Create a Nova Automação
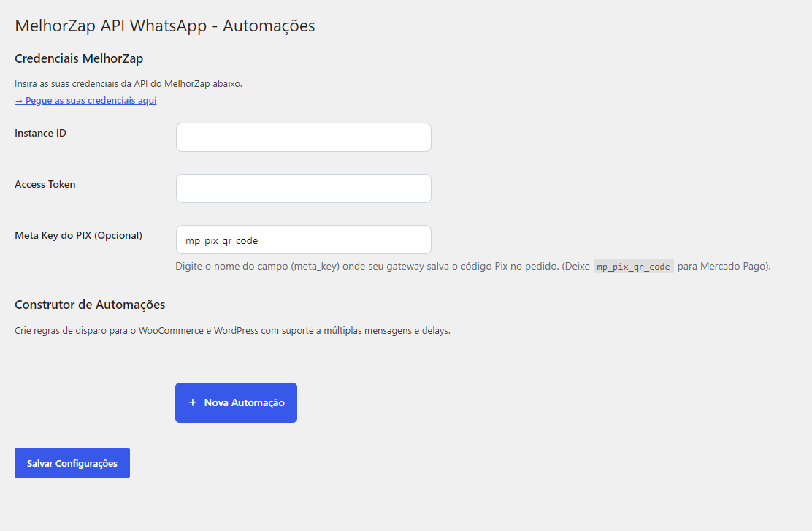Screen dimensions: 812x531 pos(236,403)
